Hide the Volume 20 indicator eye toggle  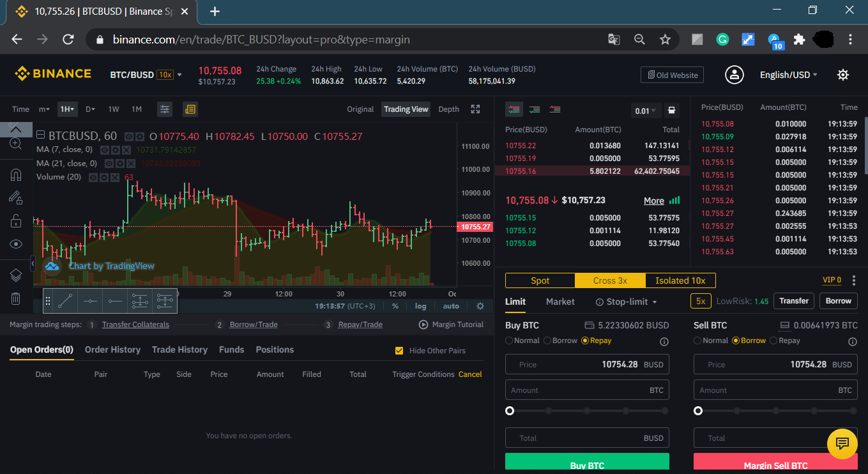(x=94, y=177)
